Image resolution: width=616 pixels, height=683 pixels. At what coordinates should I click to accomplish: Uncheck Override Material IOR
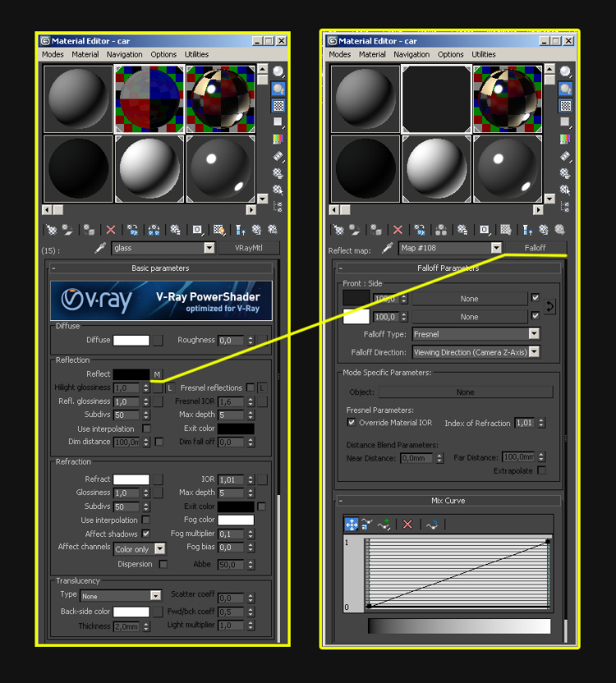point(352,423)
